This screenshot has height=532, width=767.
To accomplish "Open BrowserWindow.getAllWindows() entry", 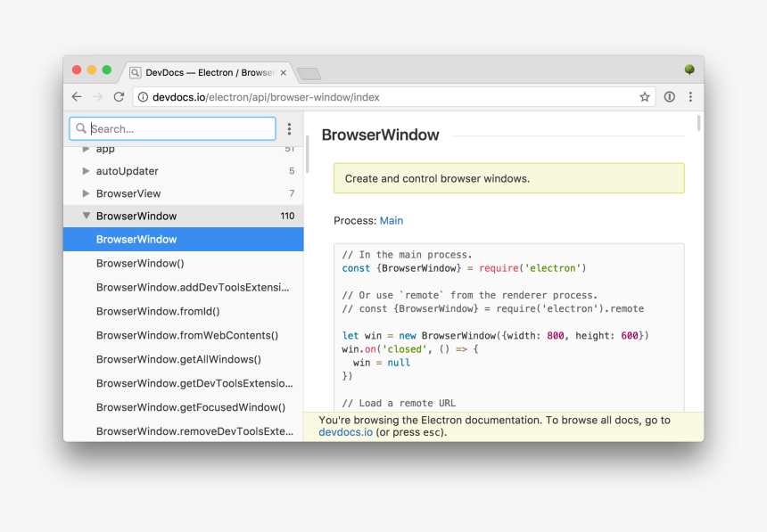I will [178, 360].
